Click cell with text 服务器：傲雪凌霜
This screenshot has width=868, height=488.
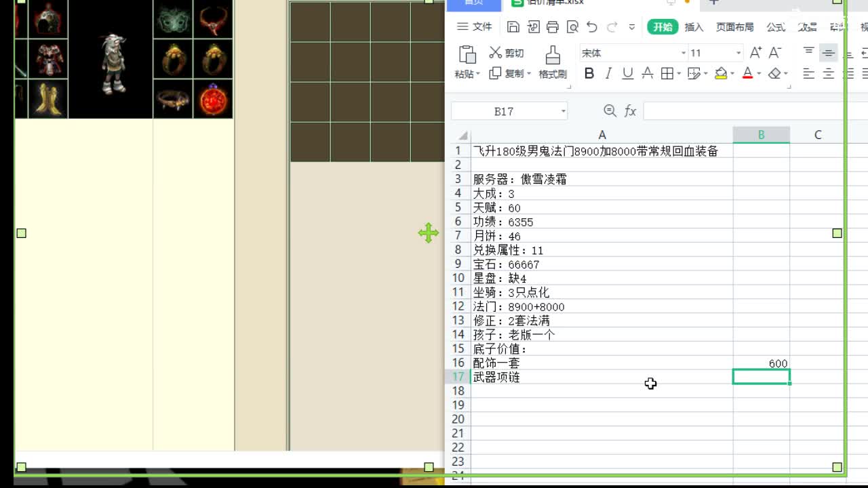(601, 180)
